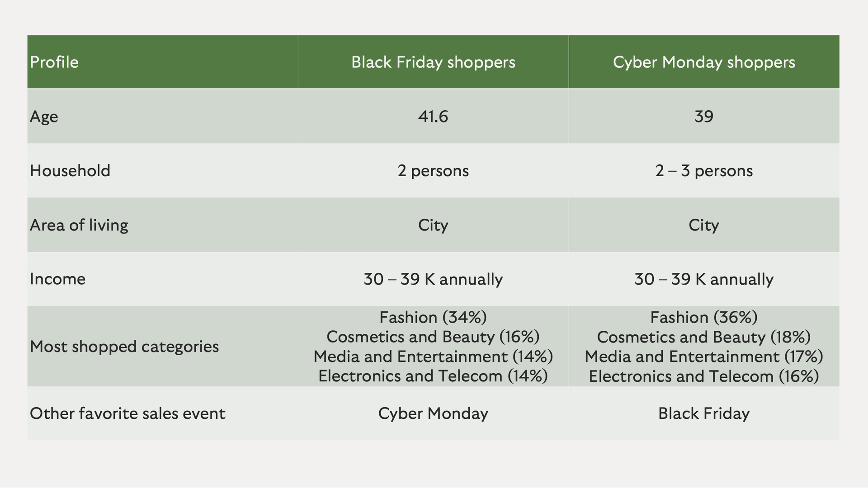Click the Area of living label
868x488 pixels.
[79, 225]
